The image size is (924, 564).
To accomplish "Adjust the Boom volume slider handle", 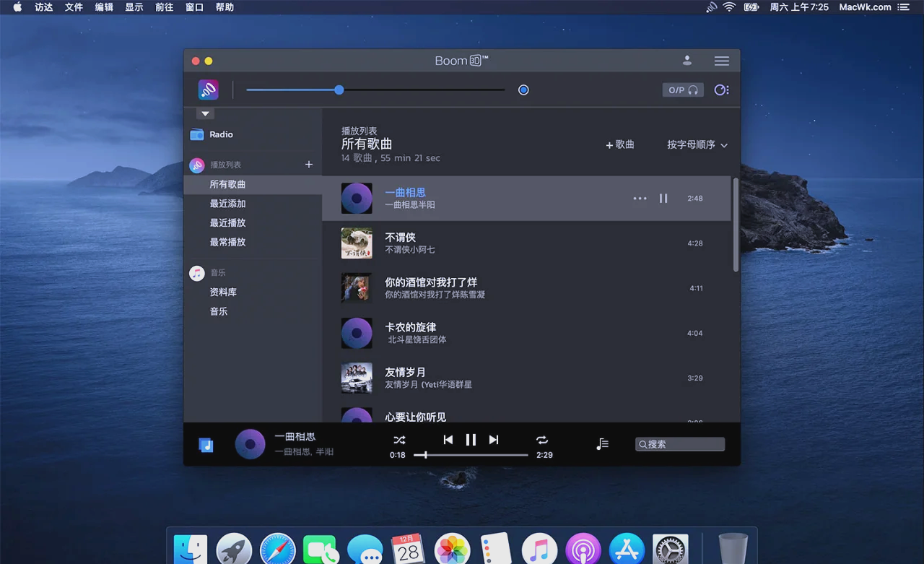I will pyautogui.click(x=339, y=90).
